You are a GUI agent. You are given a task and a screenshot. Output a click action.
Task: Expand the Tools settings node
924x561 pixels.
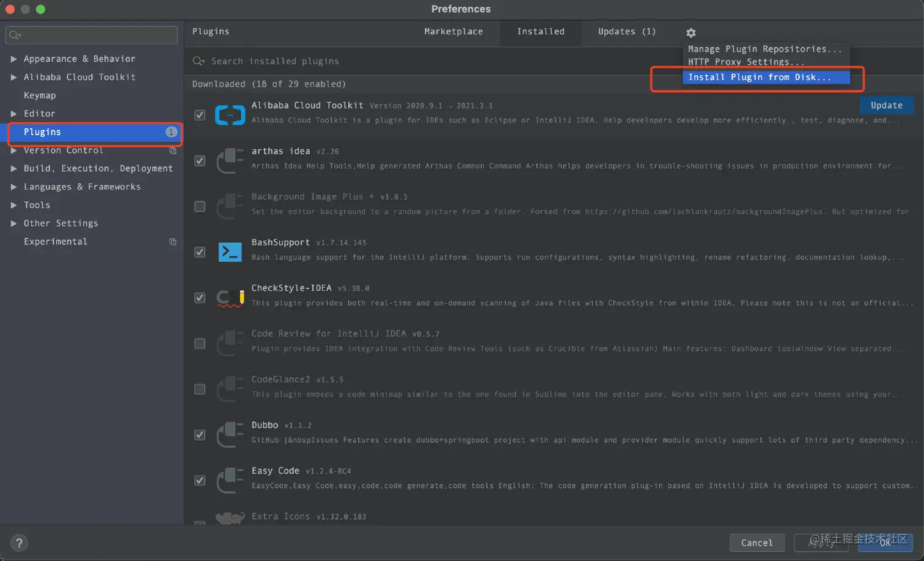[13, 205]
